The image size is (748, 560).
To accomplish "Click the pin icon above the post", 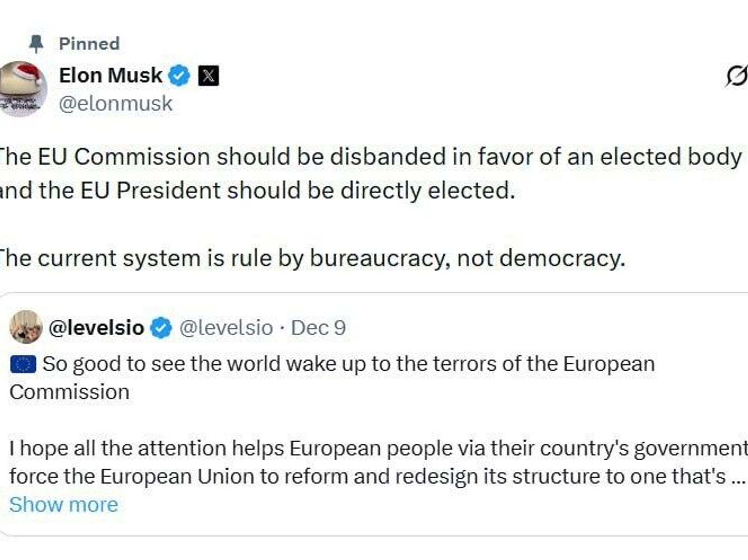I will [36, 44].
